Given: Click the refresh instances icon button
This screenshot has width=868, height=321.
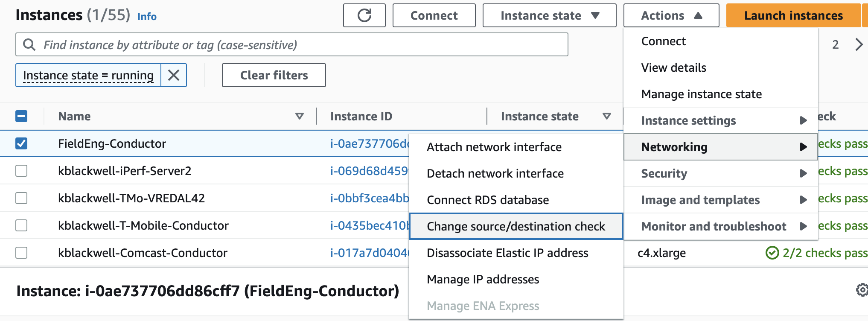Looking at the screenshot, I should [x=364, y=16].
